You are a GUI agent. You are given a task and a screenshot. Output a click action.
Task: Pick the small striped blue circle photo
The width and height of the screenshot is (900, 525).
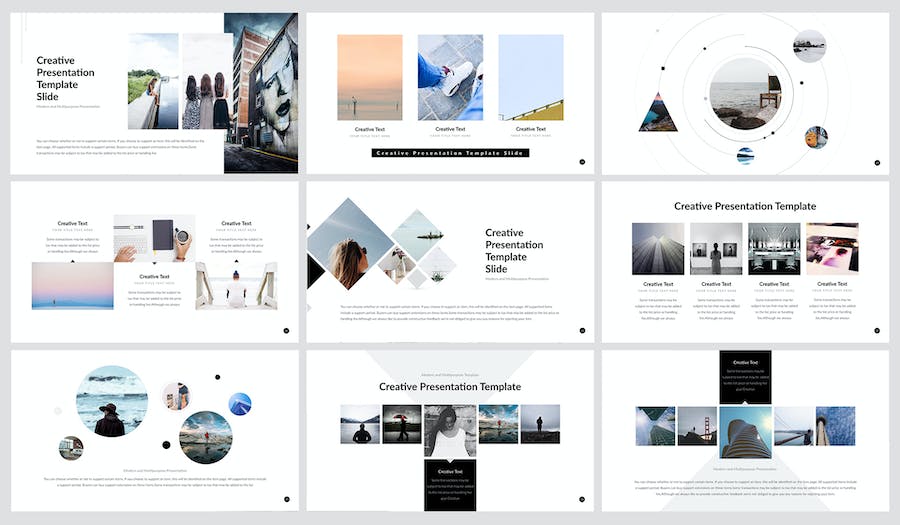click(x=745, y=155)
